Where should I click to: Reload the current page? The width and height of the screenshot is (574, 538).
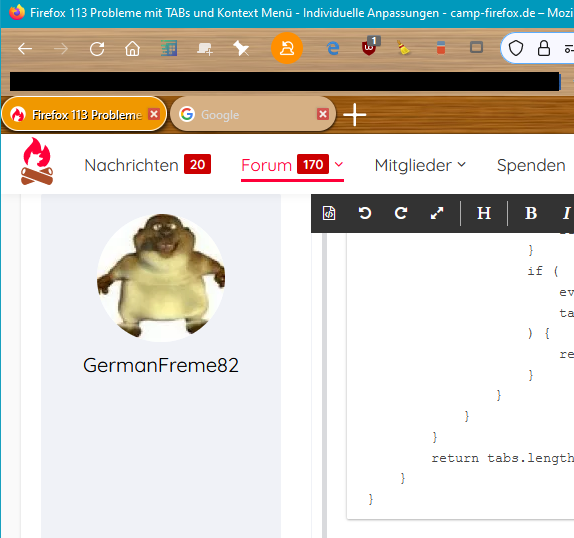point(97,48)
